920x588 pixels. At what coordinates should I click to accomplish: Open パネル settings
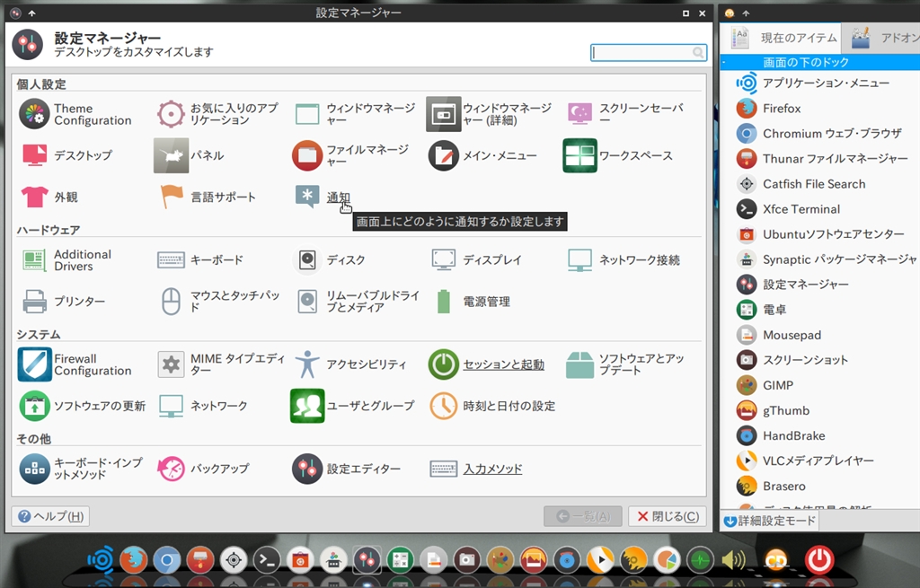189,155
